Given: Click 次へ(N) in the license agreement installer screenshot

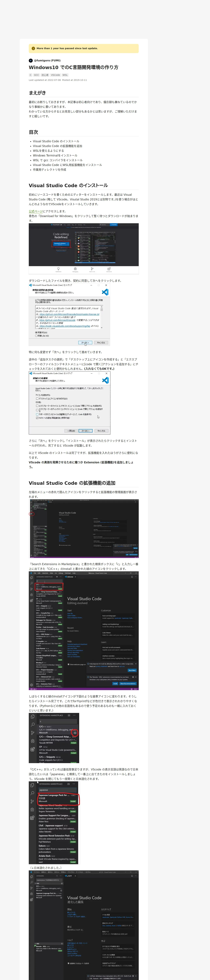Looking at the screenshot, I should point(85,343).
